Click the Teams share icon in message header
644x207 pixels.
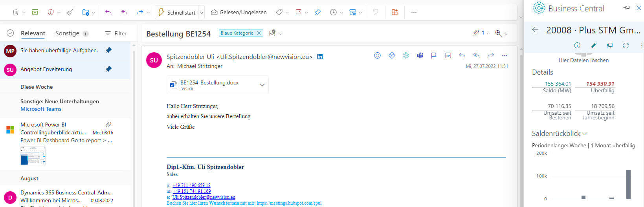pos(420,55)
